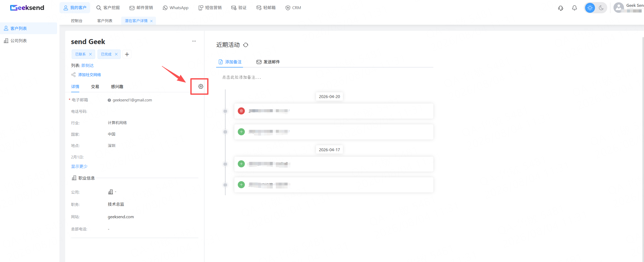Click the company building icon
Image resolution: width=644 pixels, height=262 pixels.
pos(111,192)
